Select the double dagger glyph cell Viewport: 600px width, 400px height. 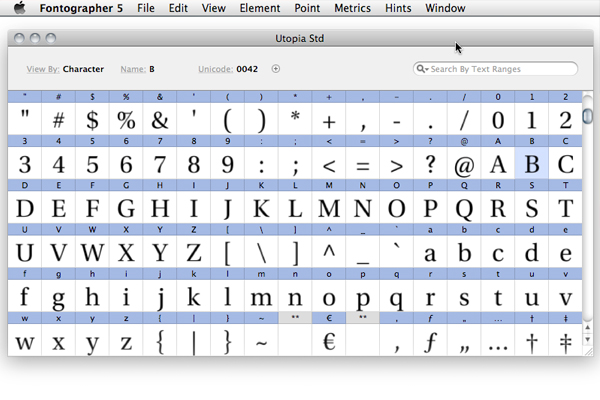566,342
